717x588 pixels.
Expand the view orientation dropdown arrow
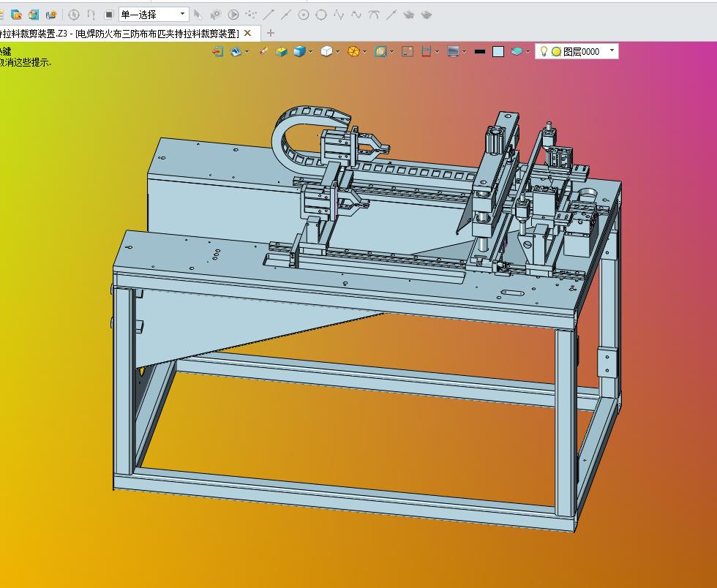click(247, 52)
